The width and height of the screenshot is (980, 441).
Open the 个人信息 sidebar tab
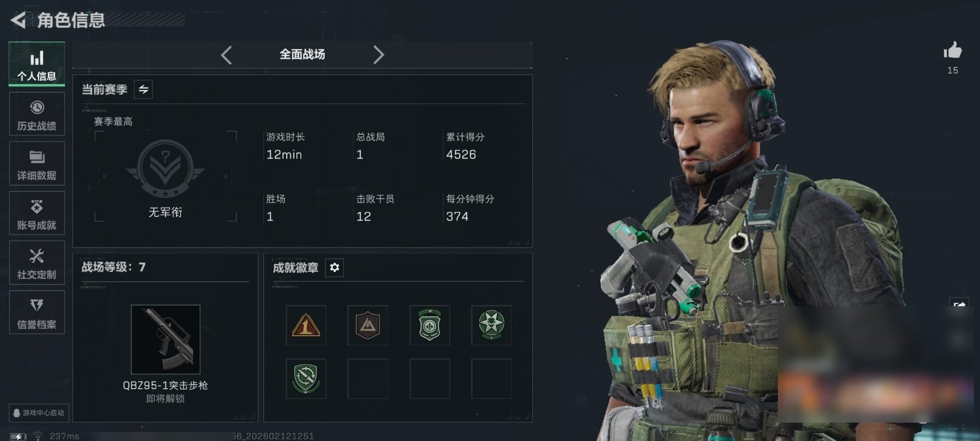pos(37,64)
